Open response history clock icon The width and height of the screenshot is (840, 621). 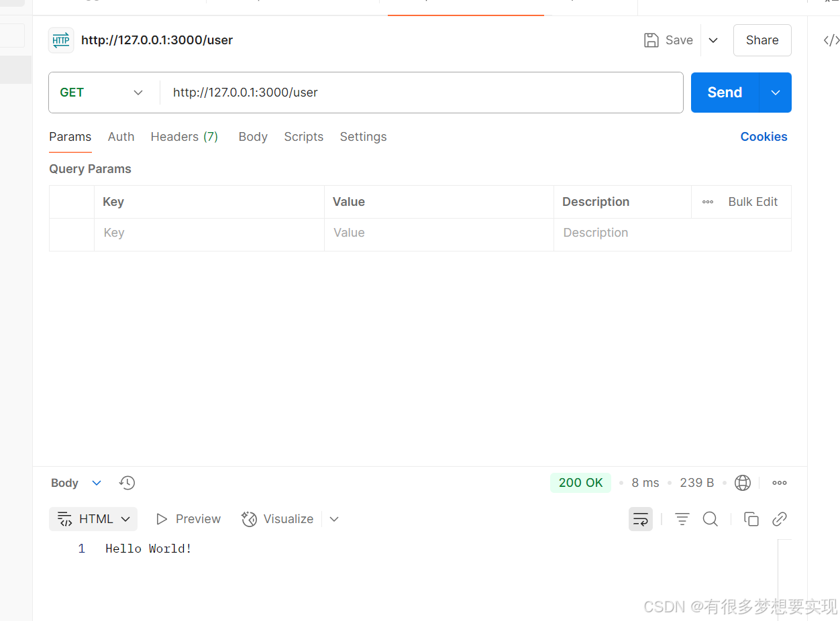pos(127,483)
